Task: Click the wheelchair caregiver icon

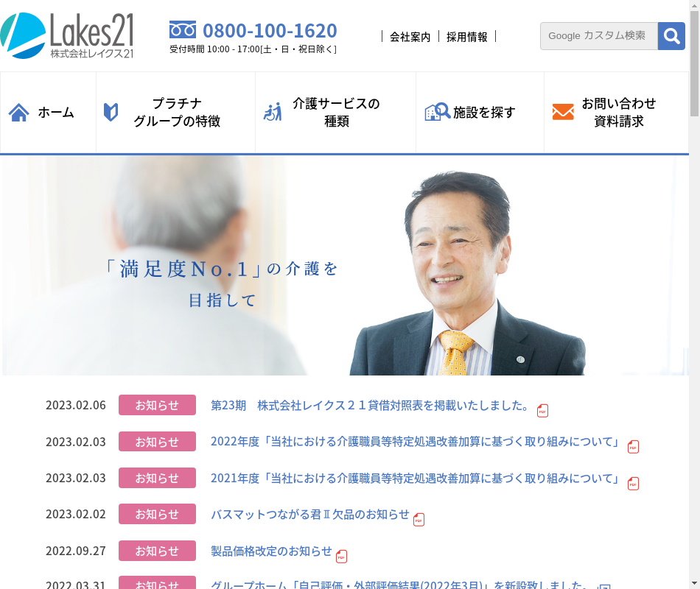Action: 273,112
